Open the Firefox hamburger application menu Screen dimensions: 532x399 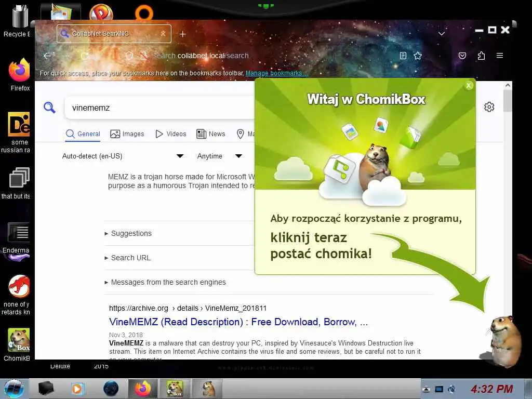500,56
